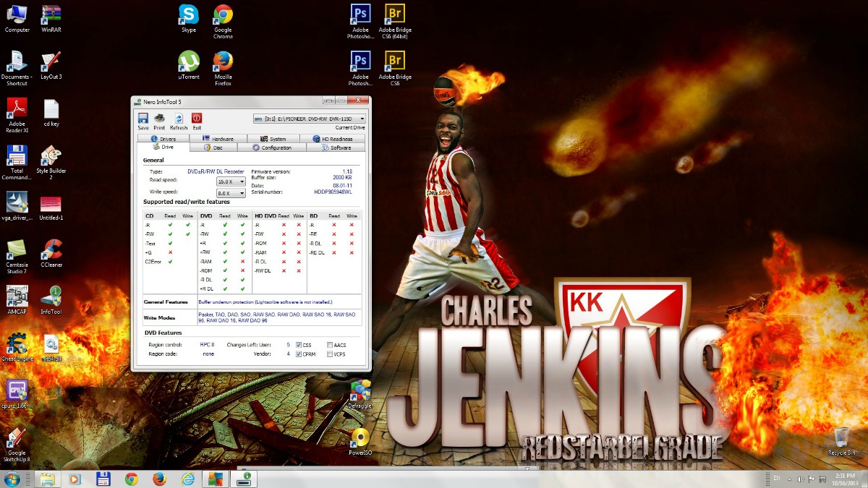Select the Drive tab
Image resolution: width=868 pixels, height=488 pixels.
[163, 147]
